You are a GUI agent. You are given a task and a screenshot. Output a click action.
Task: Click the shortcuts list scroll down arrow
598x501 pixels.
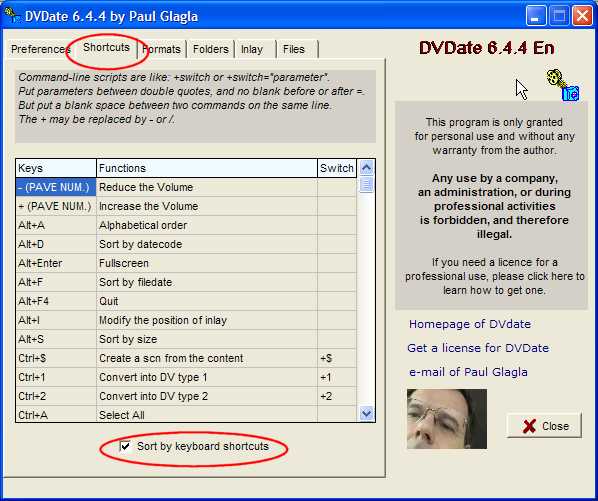[x=367, y=413]
